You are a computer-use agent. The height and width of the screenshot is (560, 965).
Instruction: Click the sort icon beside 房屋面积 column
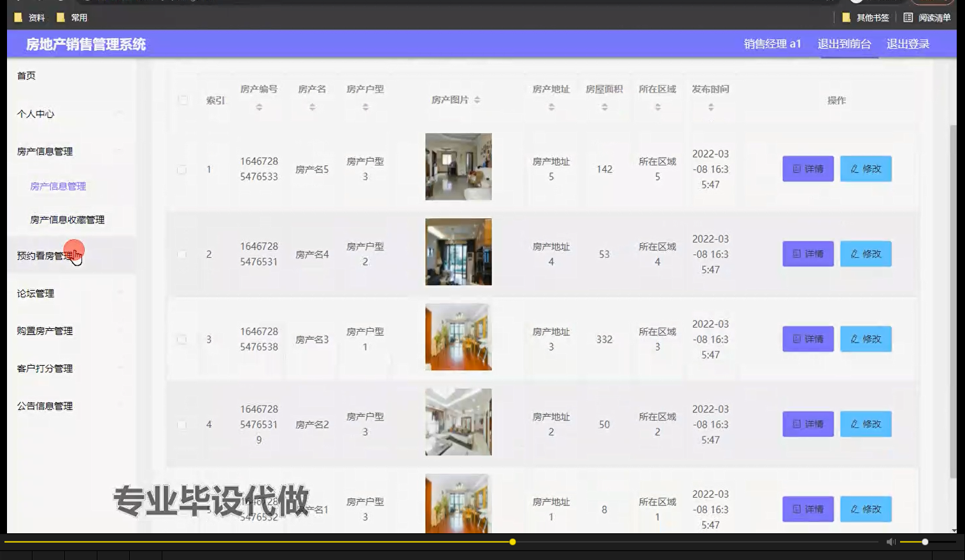pyautogui.click(x=603, y=108)
